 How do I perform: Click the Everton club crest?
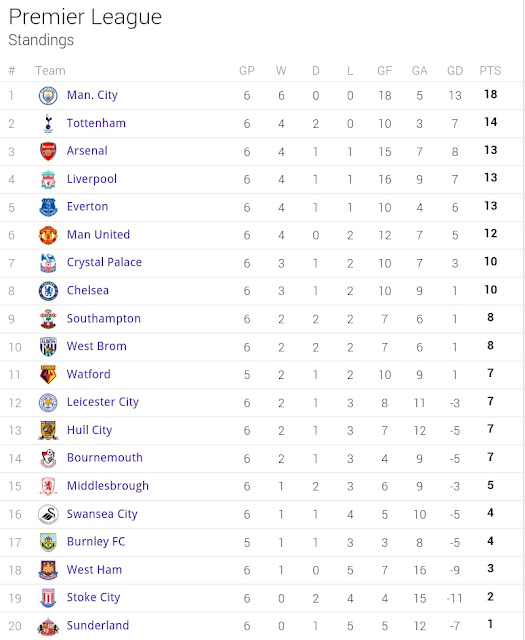pyautogui.click(x=48, y=207)
